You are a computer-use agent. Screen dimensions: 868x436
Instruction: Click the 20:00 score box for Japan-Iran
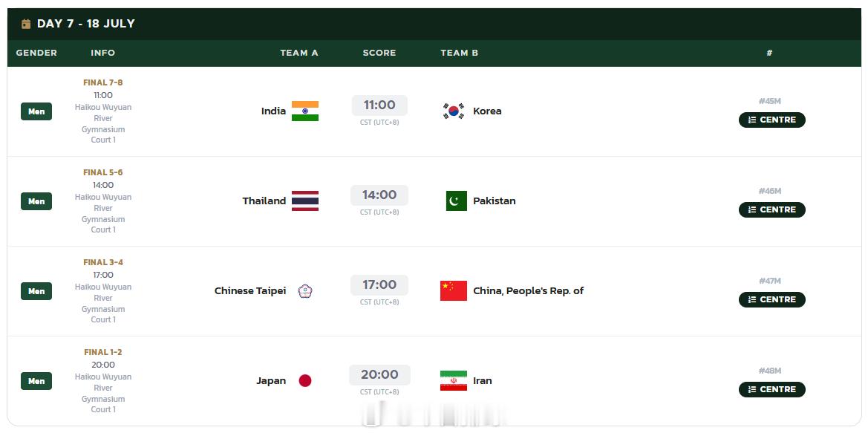[379, 375]
